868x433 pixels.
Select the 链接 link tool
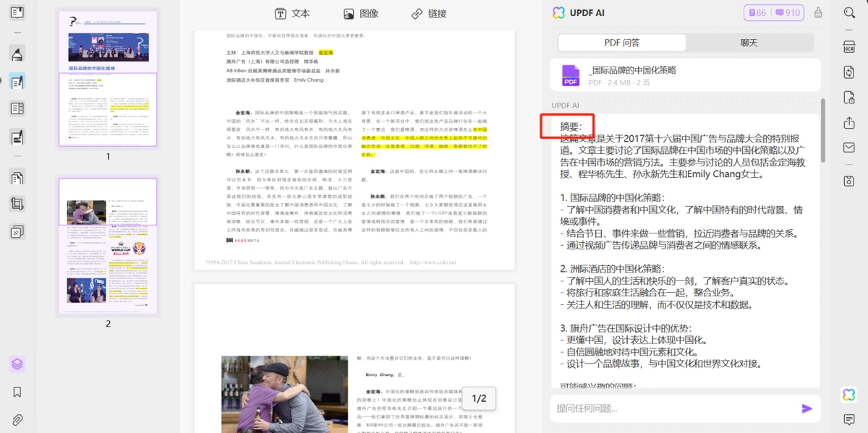(x=429, y=14)
